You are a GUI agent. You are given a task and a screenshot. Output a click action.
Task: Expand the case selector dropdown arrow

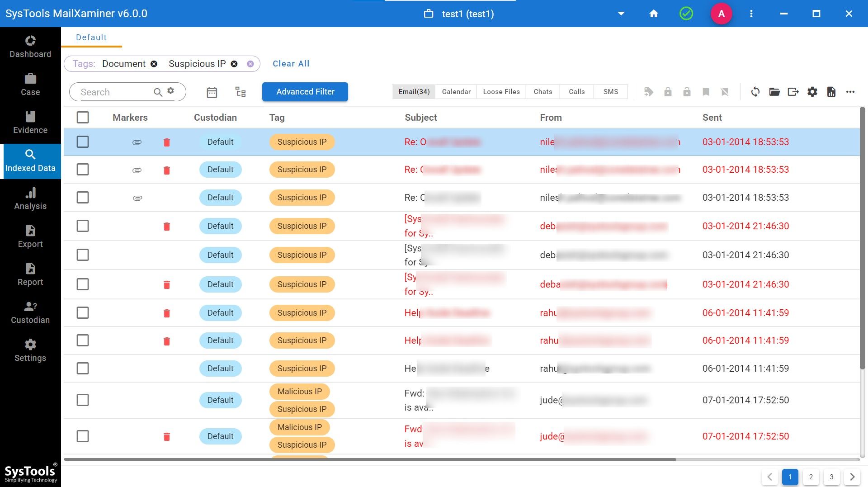pos(621,14)
